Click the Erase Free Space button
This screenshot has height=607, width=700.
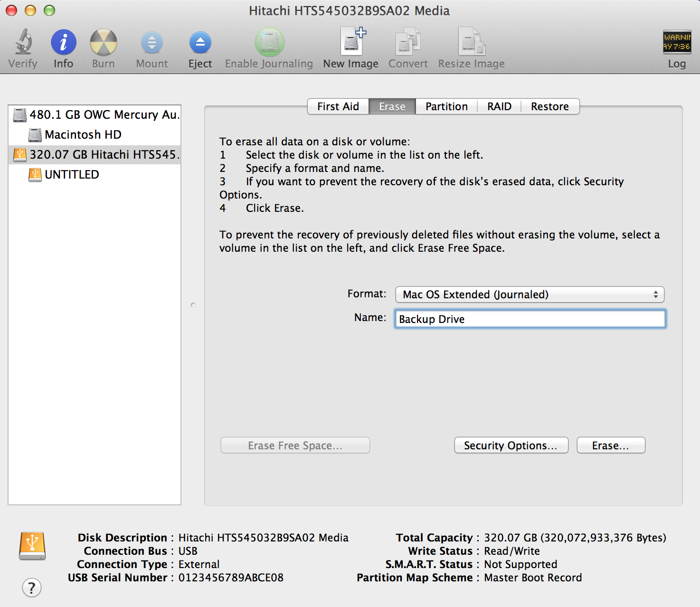point(295,446)
